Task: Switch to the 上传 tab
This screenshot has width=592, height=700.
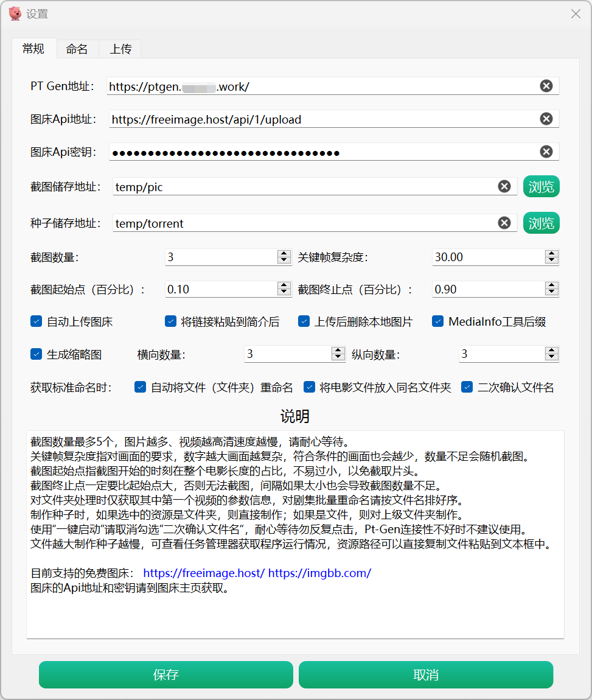Action: coord(120,49)
